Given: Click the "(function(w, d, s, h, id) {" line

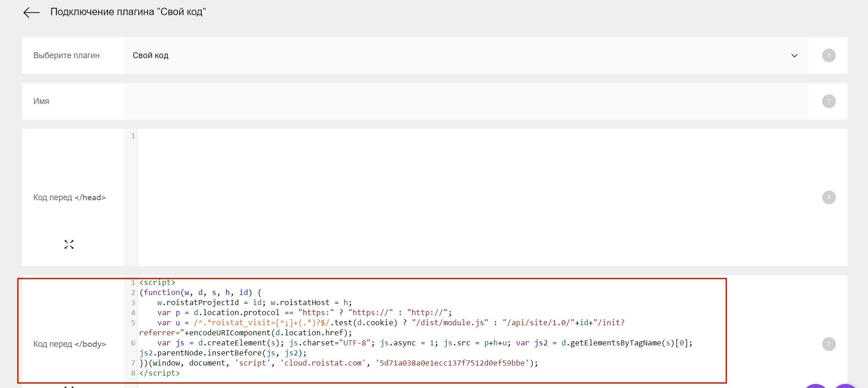Looking at the screenshot, I should tap(200, 292).
